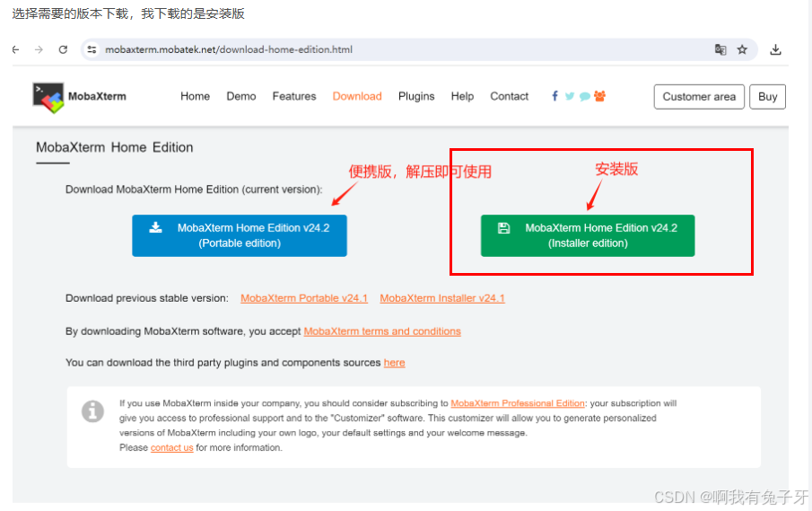Open the Facebook social icon
The height and width of the screenshot is (511, 812).
point(554,96)
